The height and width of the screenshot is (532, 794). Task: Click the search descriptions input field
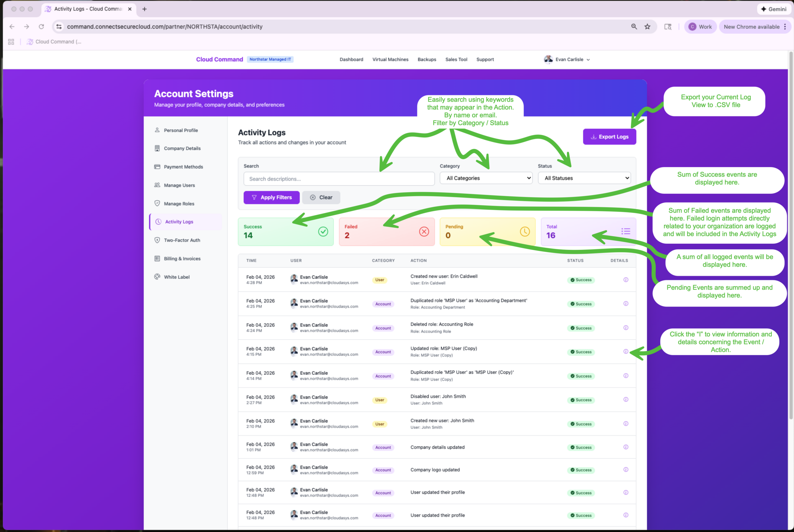(339, 179)
